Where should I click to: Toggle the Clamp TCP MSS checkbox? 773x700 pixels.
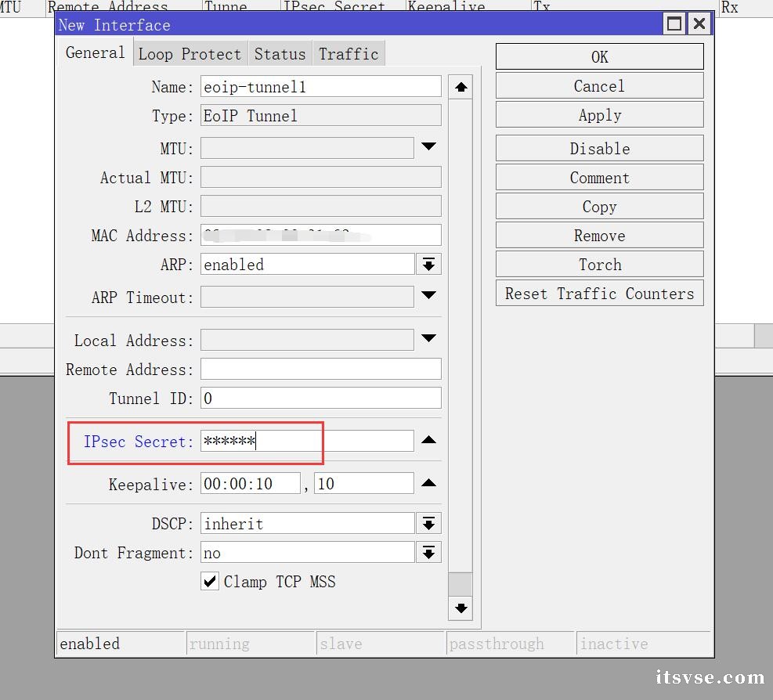(210, 581)
